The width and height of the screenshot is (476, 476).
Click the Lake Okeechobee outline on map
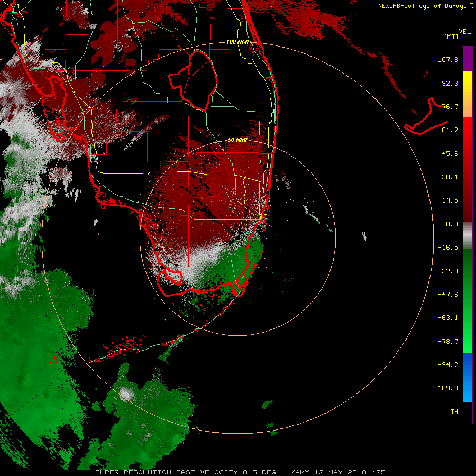(x=194, y=80)
